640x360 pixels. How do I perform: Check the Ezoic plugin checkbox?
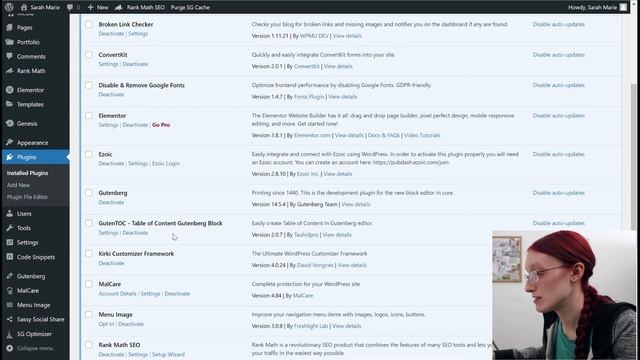(x=89, y=154)
